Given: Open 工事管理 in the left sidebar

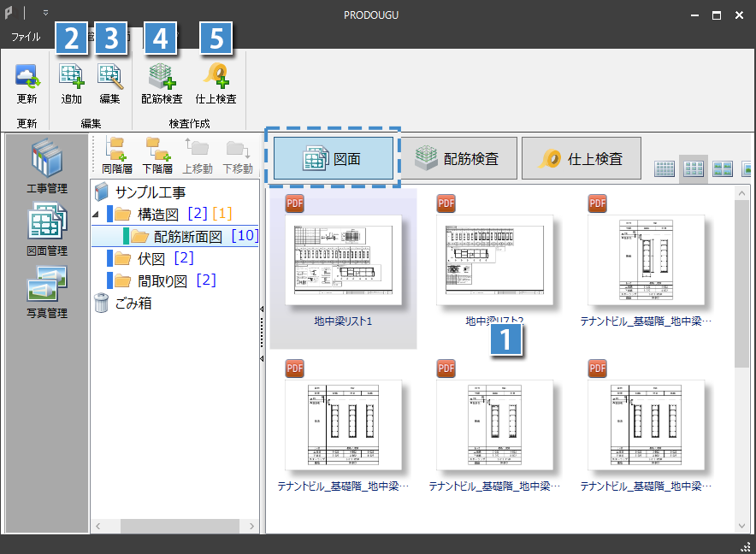Looking at the screenshot, I should [x=47, y=164].
